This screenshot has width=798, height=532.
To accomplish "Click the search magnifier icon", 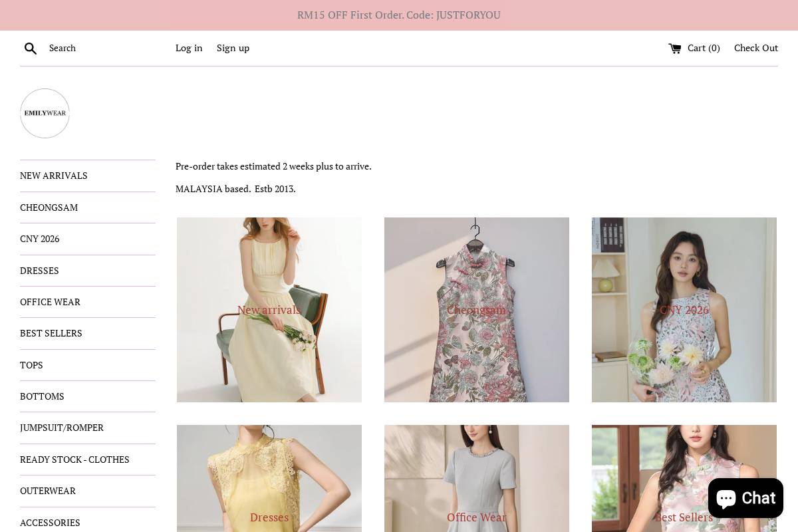I will [31, 48].
